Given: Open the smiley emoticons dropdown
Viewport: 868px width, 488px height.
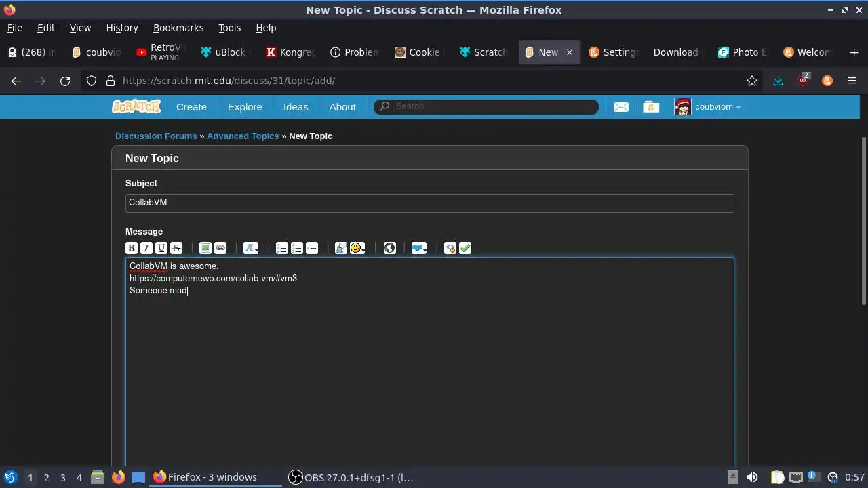Looking at the screenshot, I should click(357, 248).
